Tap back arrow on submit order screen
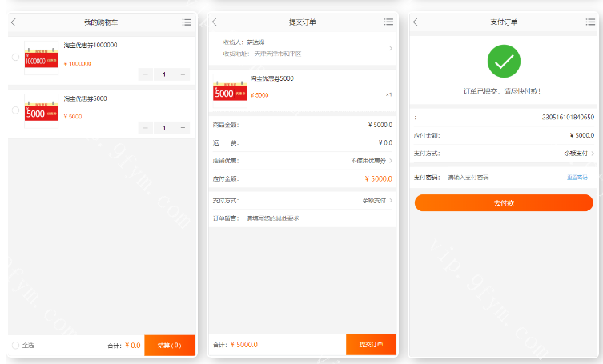The width and height of the screenshot is (603, 364). [x=215, y=22]
